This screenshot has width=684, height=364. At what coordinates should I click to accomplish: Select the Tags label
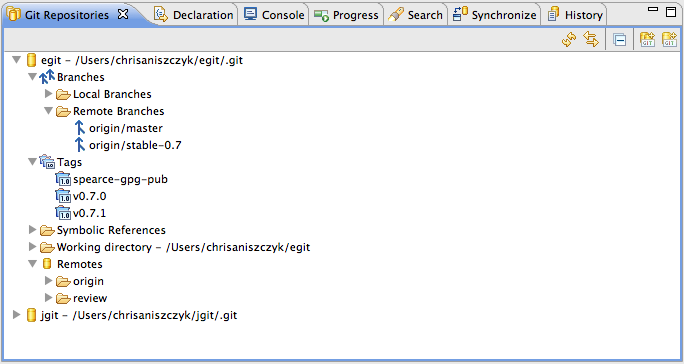point(69,162)
